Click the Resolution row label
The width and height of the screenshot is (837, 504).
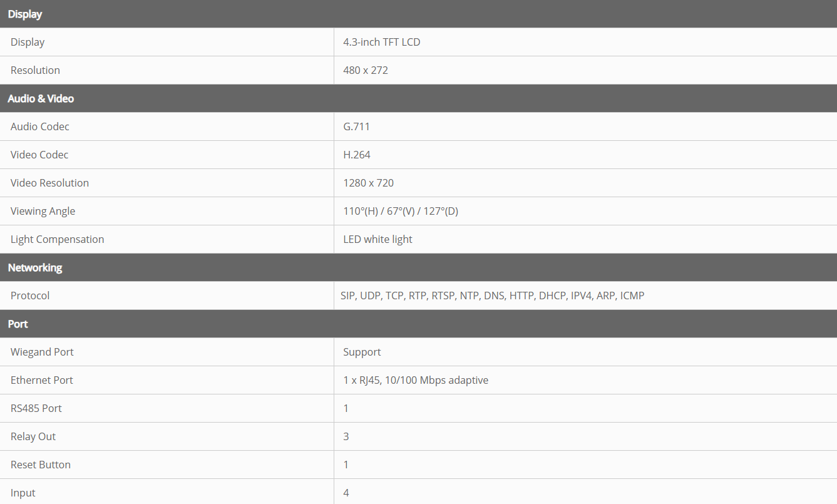[35, 71]
